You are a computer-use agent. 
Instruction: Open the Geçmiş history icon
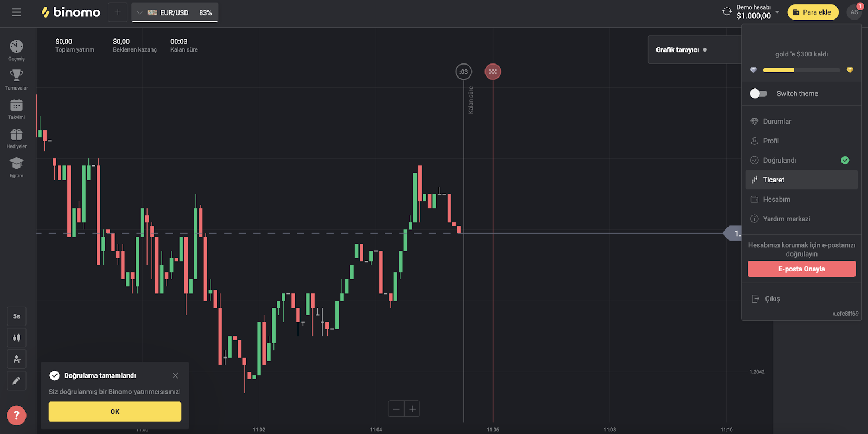[x=16, y=47]
